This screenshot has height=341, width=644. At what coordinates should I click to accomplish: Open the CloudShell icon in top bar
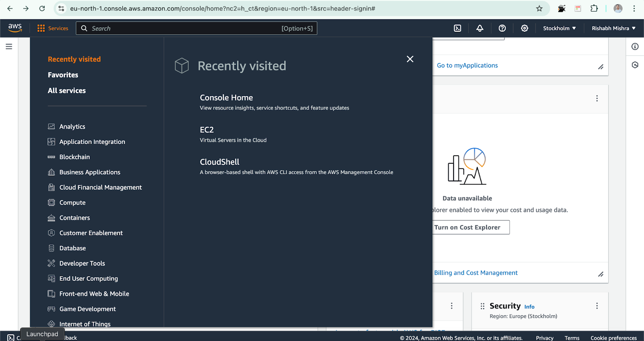pyautogui.click(x=458, y=28)
